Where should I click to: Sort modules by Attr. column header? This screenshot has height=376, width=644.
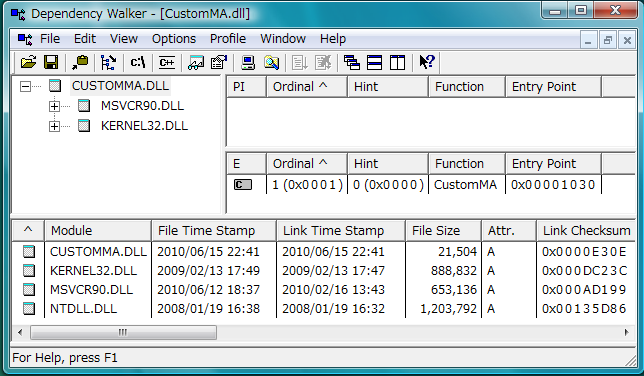(x=509, y=231)
